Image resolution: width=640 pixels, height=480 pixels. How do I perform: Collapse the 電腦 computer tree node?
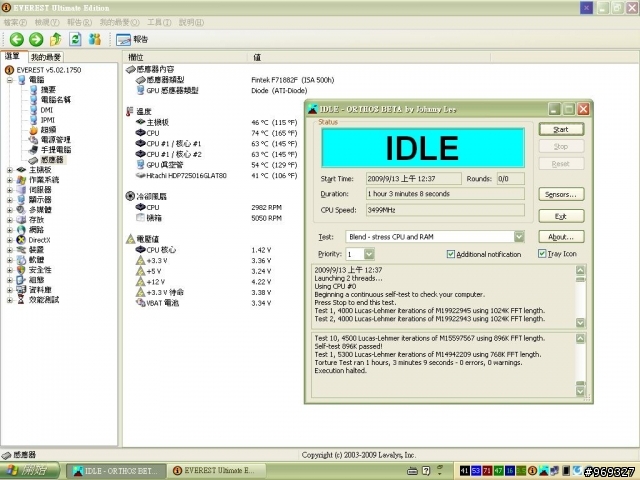click(9, 80)
